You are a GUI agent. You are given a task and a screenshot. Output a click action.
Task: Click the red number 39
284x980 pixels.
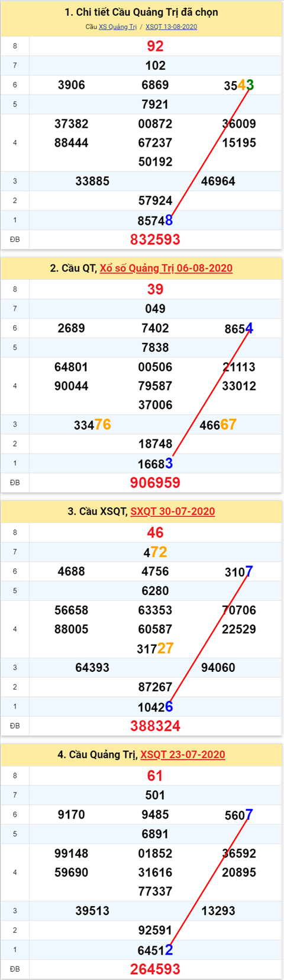155,289
